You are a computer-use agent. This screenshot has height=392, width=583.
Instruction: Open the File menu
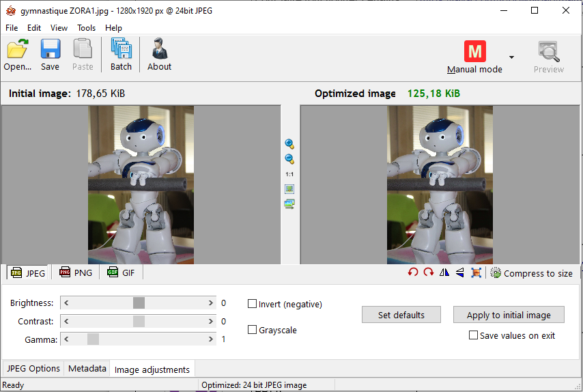pyautogui.click(x=12, y=28)
